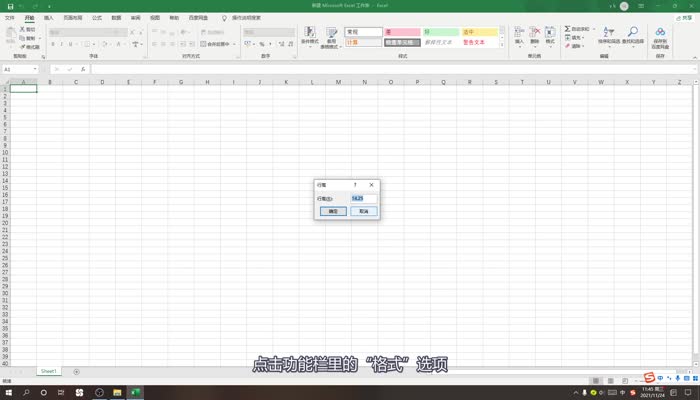Toggle Bold formatting
The image size is (700, 400).
pyautogui.click(x=53, y=44)
